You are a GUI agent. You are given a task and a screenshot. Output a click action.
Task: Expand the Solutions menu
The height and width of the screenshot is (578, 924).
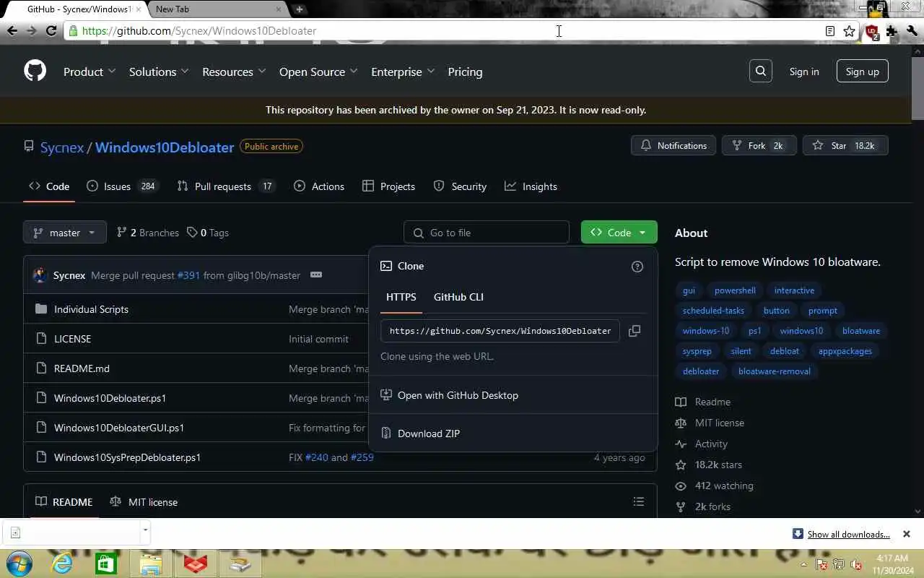click(x=159, y=72)
